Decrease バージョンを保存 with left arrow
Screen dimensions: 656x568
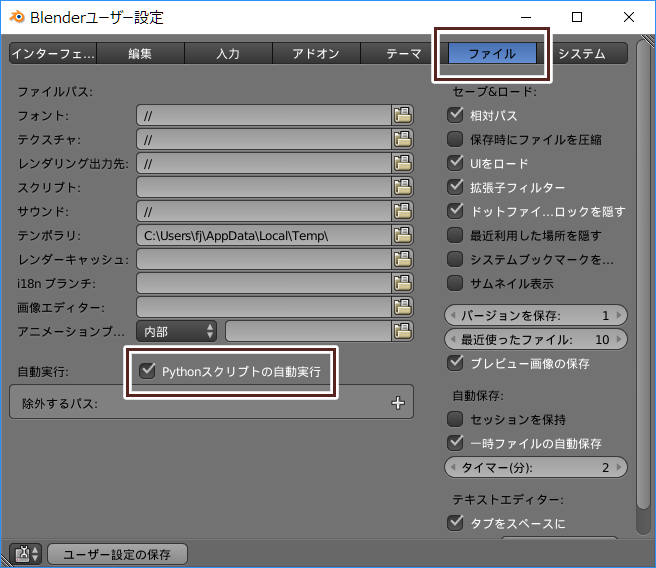(x=452, y=315)
